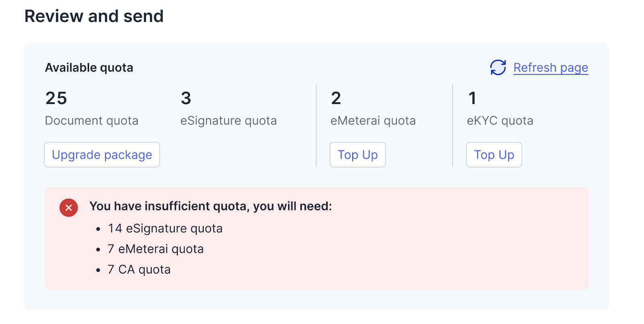Click the eSignature quota count 3
The width and height of the screenshot is (644, 324).
[186, 98]
